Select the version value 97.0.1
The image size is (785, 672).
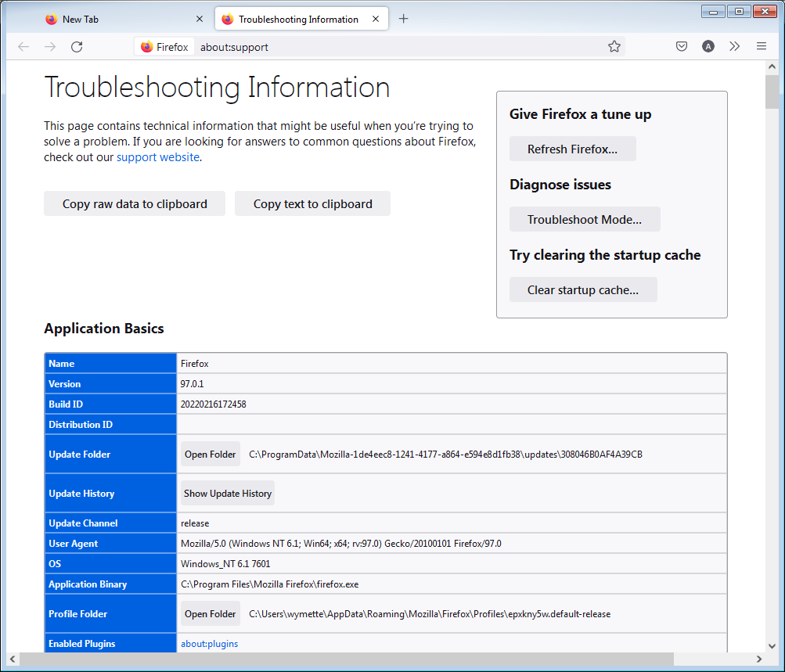coord(193,384)
